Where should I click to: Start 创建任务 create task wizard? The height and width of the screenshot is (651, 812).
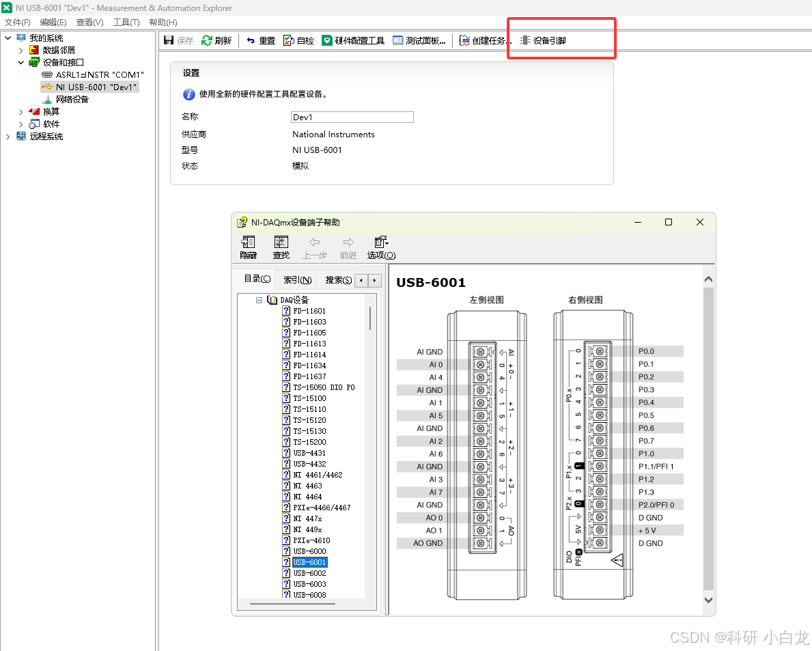click(486, 40)
